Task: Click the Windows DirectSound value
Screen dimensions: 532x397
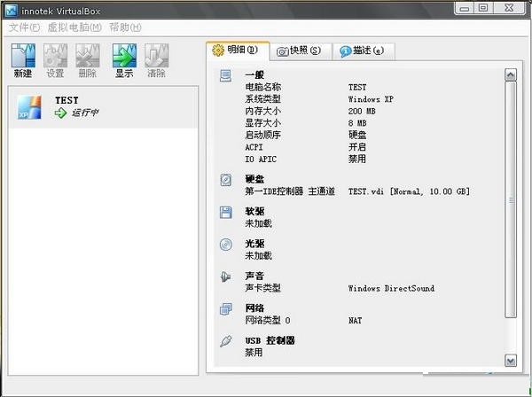Action: pos(391,289)
